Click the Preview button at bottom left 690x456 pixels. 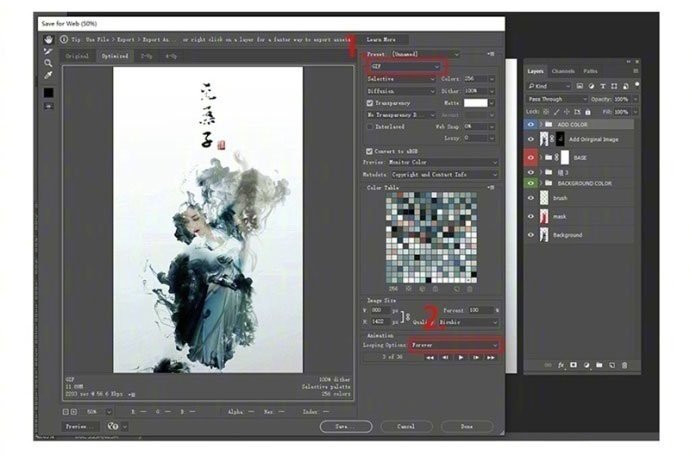pos(79,426)
